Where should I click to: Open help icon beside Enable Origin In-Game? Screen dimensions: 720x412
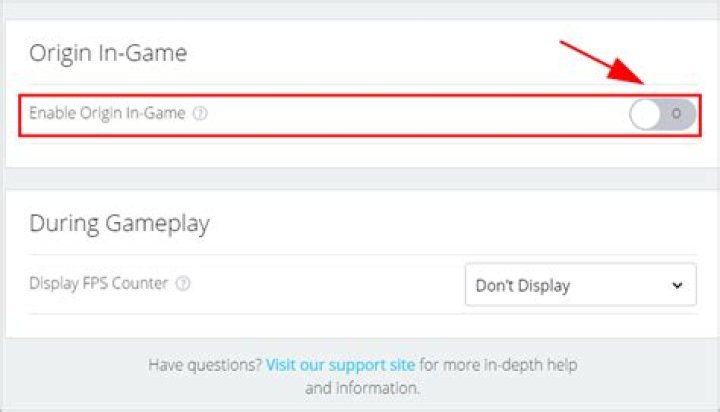200,114
